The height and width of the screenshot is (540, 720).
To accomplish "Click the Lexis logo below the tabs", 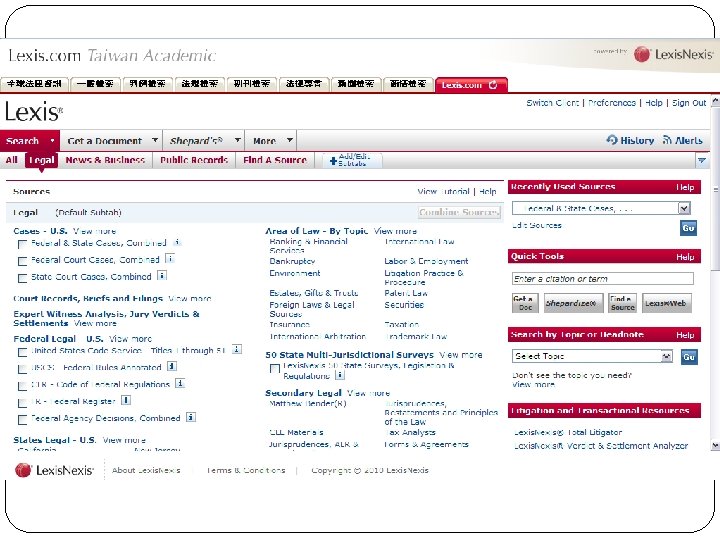I will pyautogui.click(x=34, y=112).
